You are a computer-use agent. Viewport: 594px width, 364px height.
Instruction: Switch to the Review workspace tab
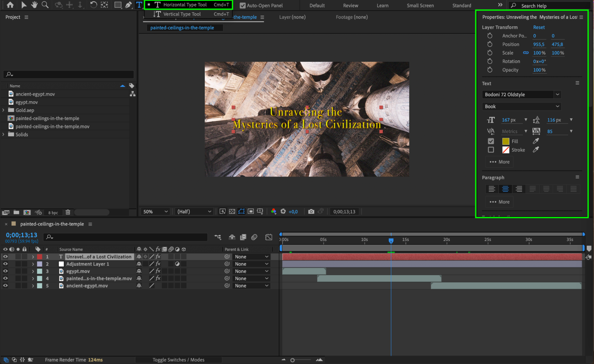[x=350, y=5]
